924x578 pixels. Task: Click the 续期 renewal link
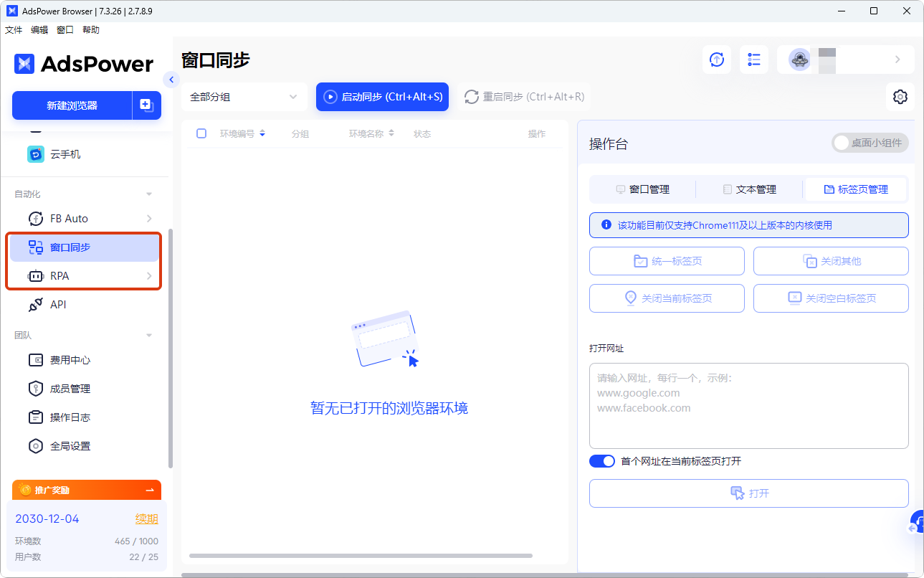point(146,518)
